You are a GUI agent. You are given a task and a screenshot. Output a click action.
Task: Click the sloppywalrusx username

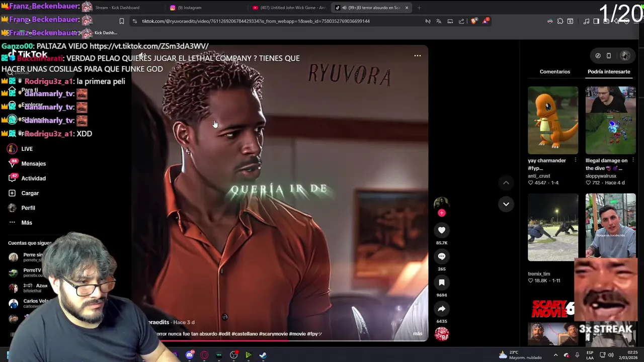[601, 176]
